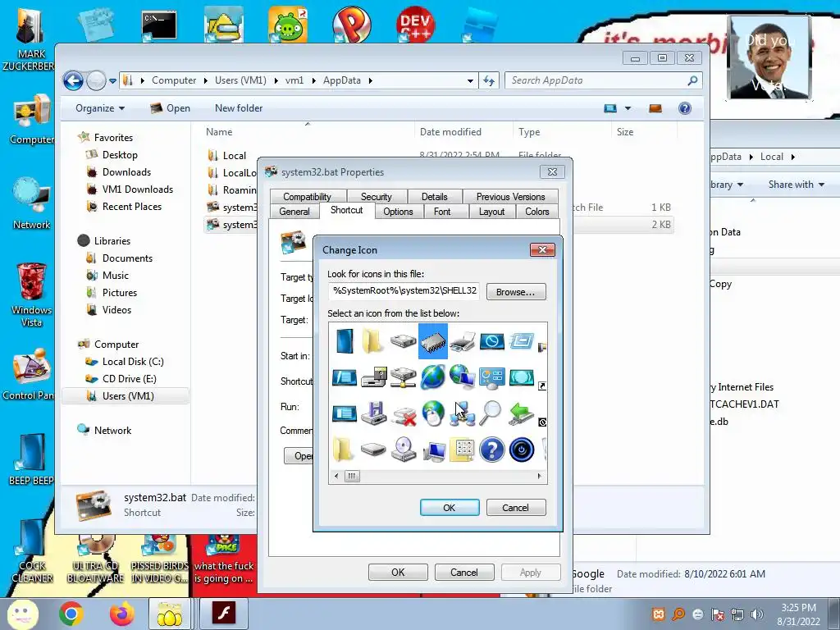Open the Previous Versions tab
Screen dimensions: 840x630
click(x=510, y=197)
